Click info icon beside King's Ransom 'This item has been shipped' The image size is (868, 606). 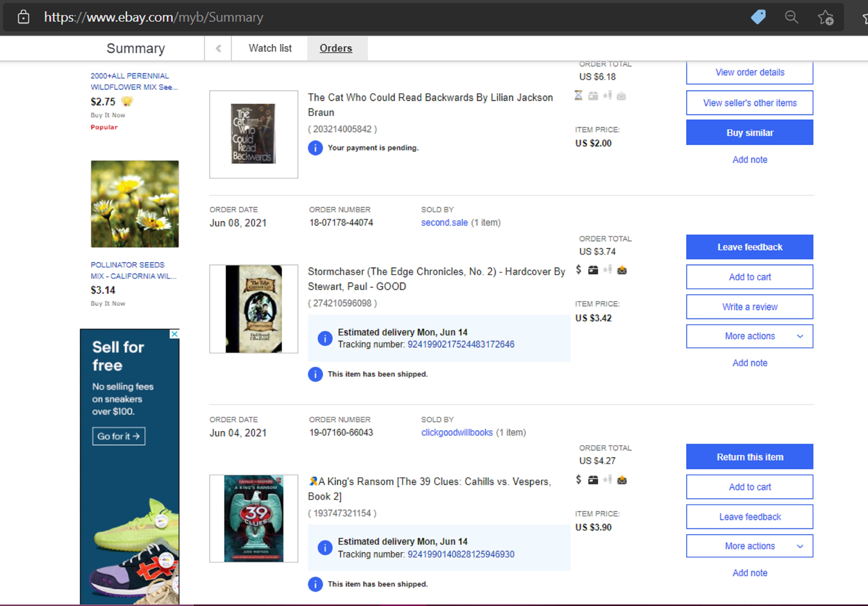[x=315, y=584]
